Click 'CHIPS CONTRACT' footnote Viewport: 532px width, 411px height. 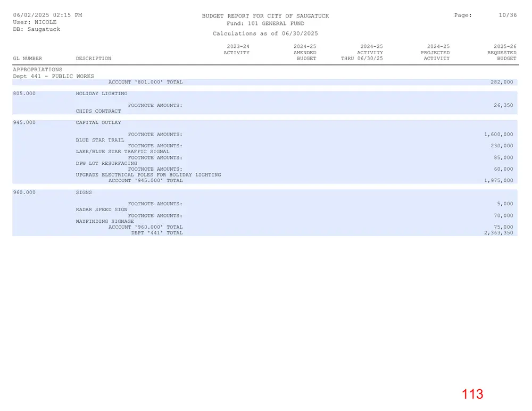[x=98, y=111]
